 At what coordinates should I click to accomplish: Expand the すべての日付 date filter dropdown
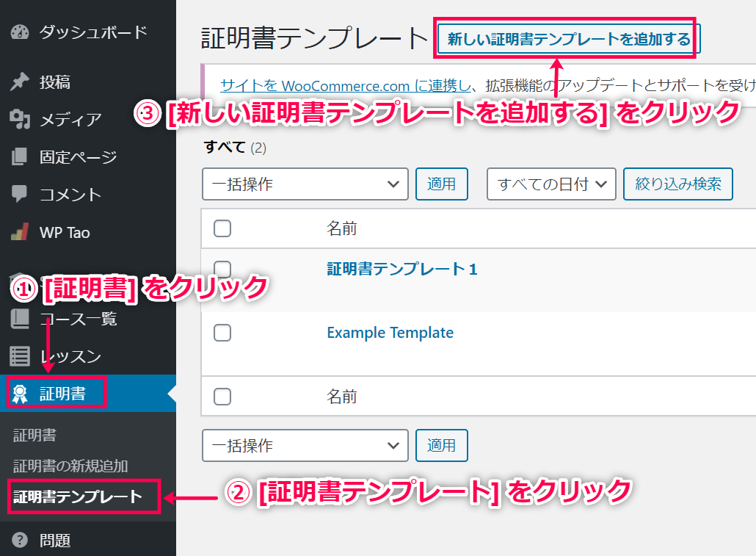point(551,184)
